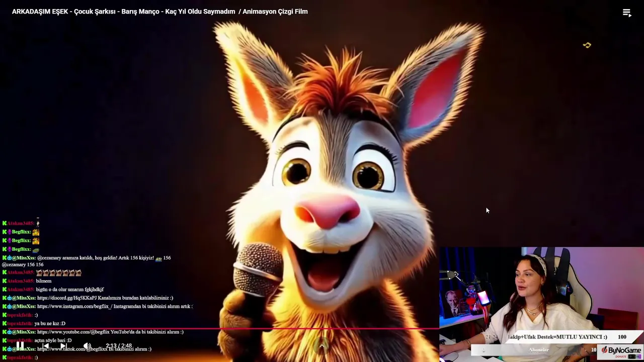Click the 2:13 / 2:48 time display
Viewport: 644px width, 362px height.
(119, 346)
